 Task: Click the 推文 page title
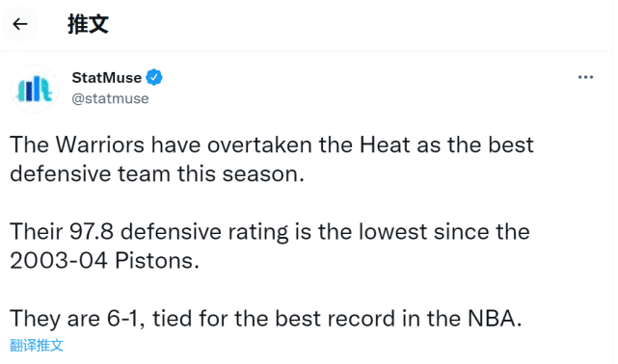point(88,24)
